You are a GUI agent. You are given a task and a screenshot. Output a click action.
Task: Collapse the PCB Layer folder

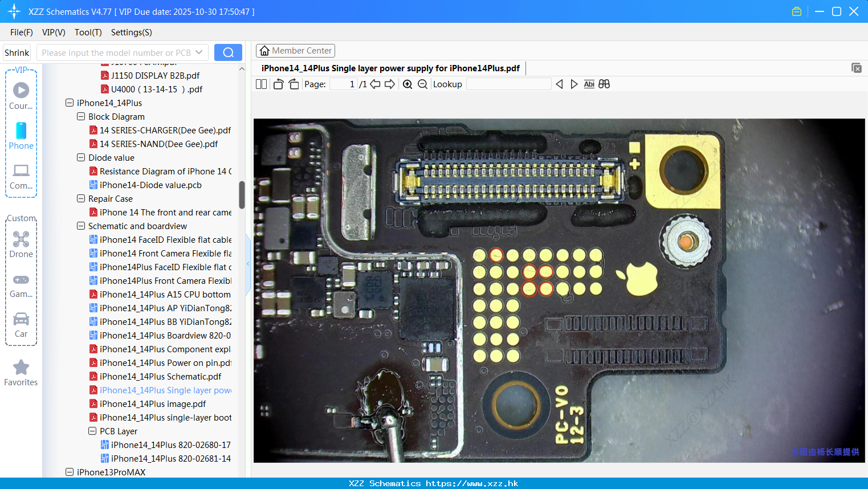click(92, 431)
